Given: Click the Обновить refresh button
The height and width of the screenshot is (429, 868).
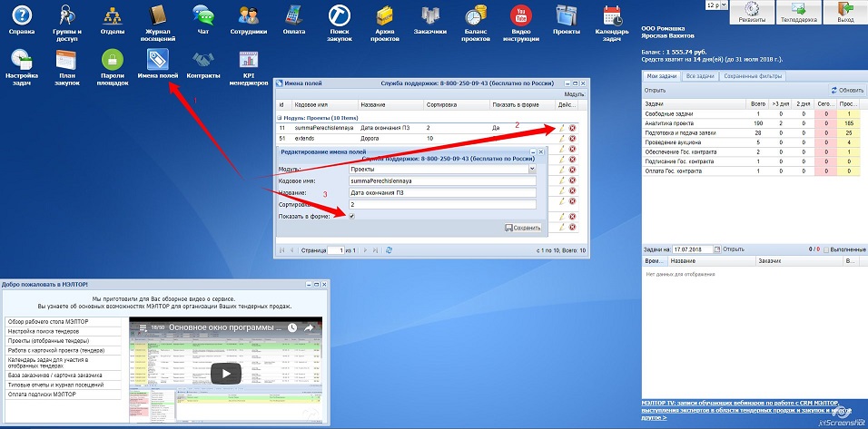Looking at the screenshot, I should tap(847, 90).
